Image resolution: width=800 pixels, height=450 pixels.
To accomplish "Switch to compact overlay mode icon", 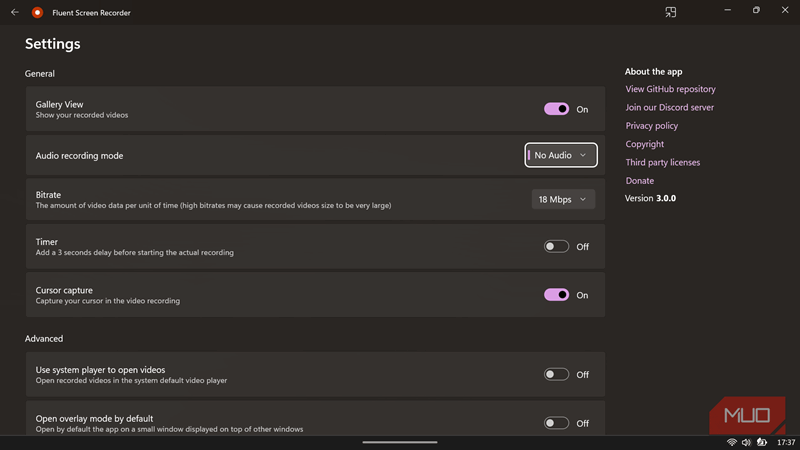I will [x=671, y=13].
